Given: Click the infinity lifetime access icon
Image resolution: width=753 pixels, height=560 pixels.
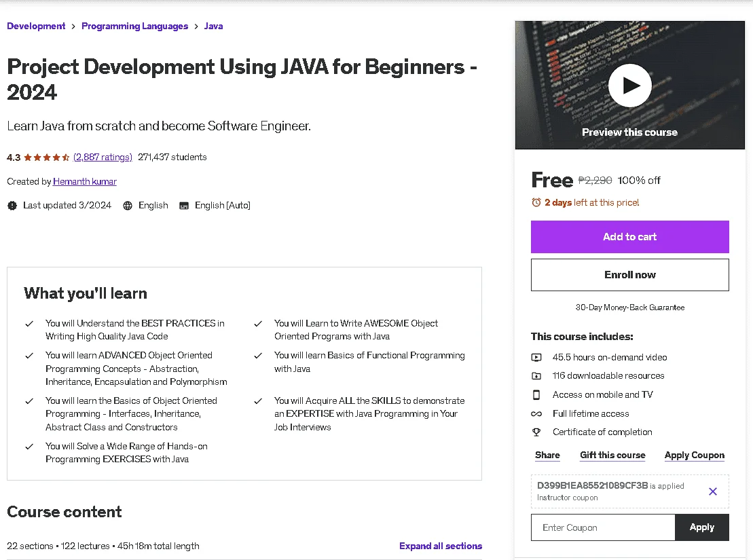Looking at the screenshot, I should [536, 413].
